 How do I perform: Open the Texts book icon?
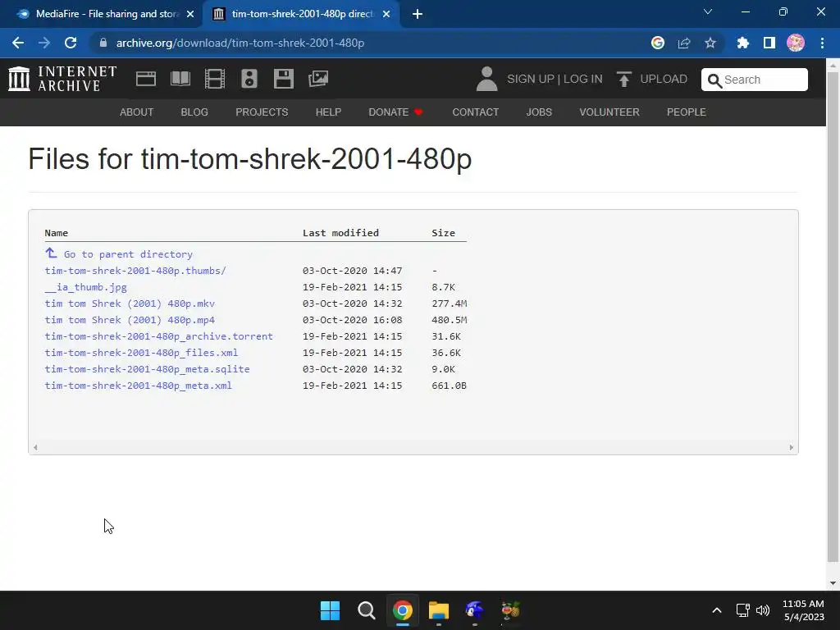click(x=180, y=79)
